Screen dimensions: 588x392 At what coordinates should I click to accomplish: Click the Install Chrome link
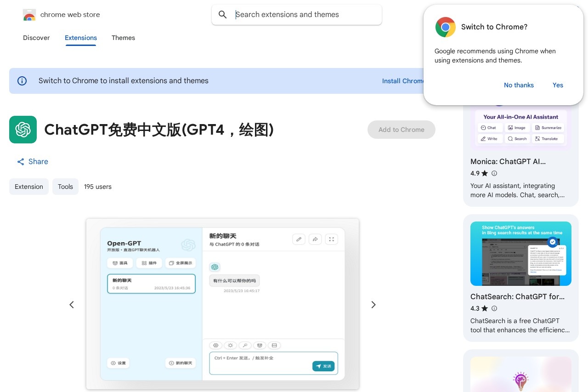click(x=402, y=81)
